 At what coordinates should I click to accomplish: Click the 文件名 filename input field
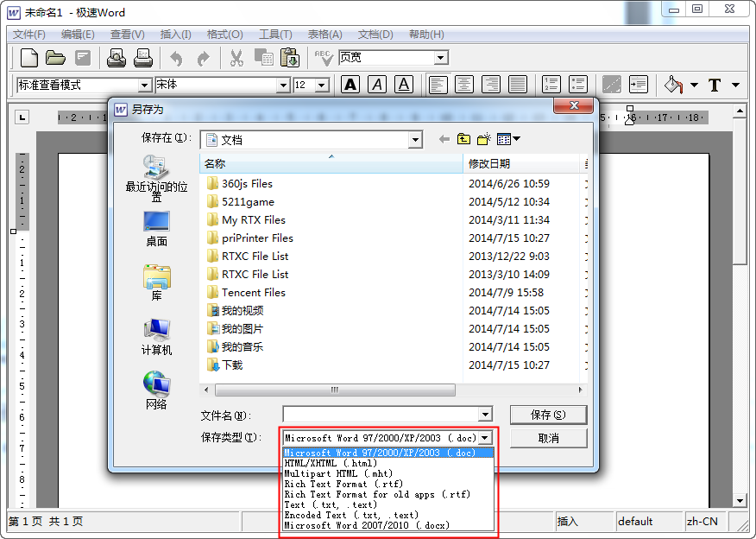[381, 415]
